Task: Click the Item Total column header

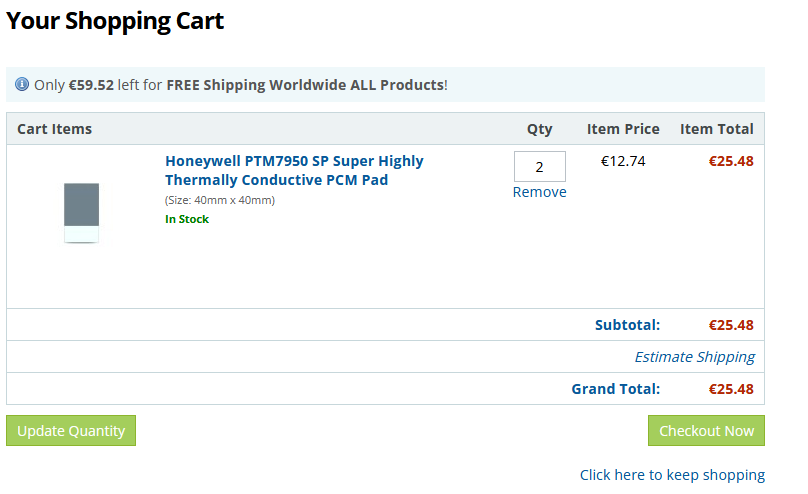Action: point(716,129)
